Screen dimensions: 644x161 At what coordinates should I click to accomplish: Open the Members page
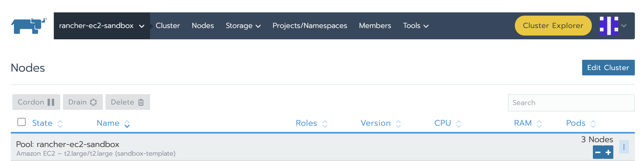click(375, 26)
